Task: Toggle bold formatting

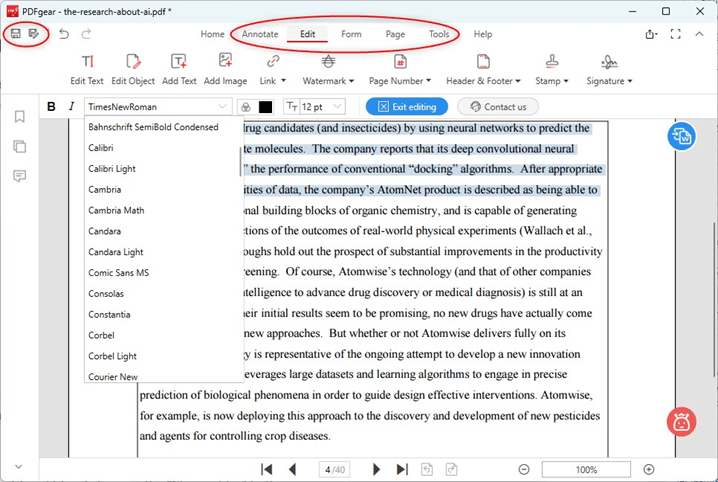Action: (x=51, y=107)
